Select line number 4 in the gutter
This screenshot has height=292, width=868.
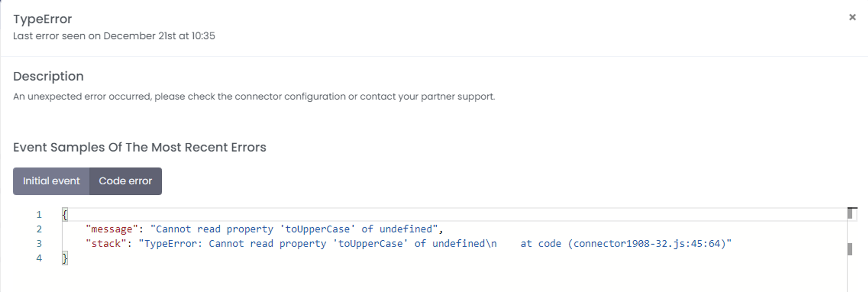[x=39, y=258]
